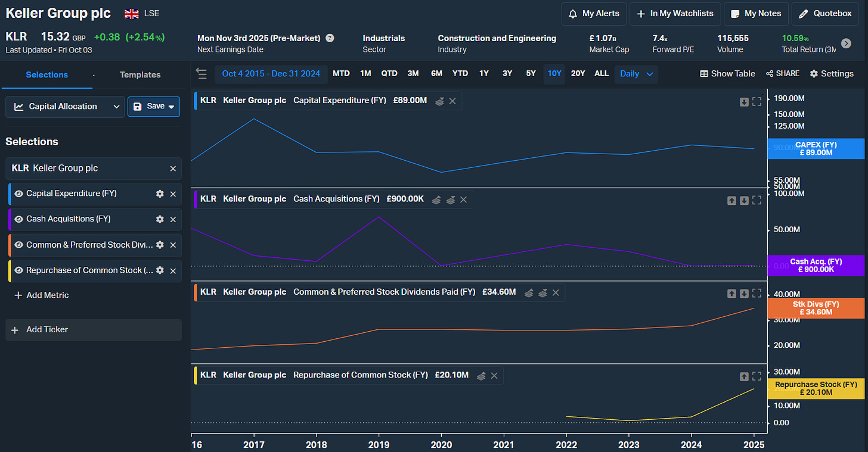Expand Repurchase of Common Stock pane to fullscreen
The height and width of the screenshot is (452, 868).
[x=757, y=376]
